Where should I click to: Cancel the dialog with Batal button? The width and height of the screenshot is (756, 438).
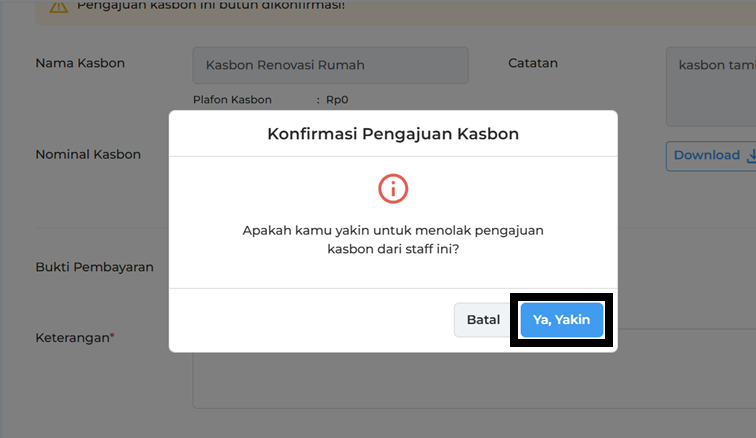pyautogui.click(x=483, y=320)
